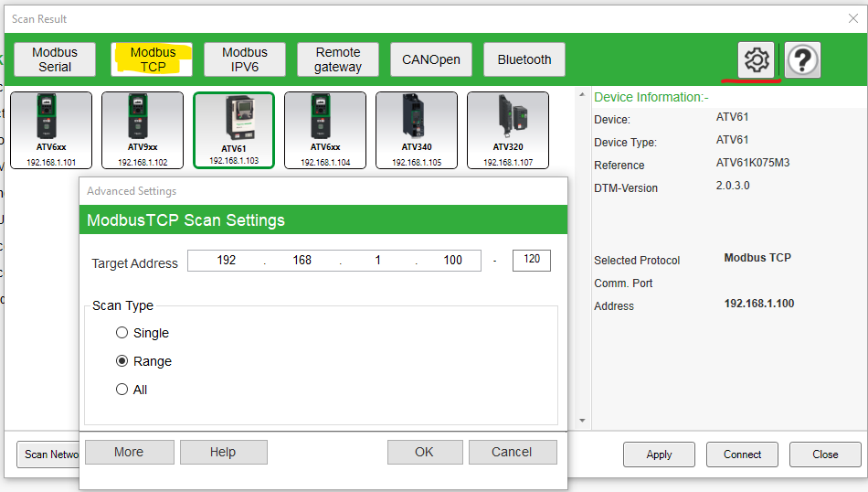
Task: Click the Apply button
Action: coord(659,455)
